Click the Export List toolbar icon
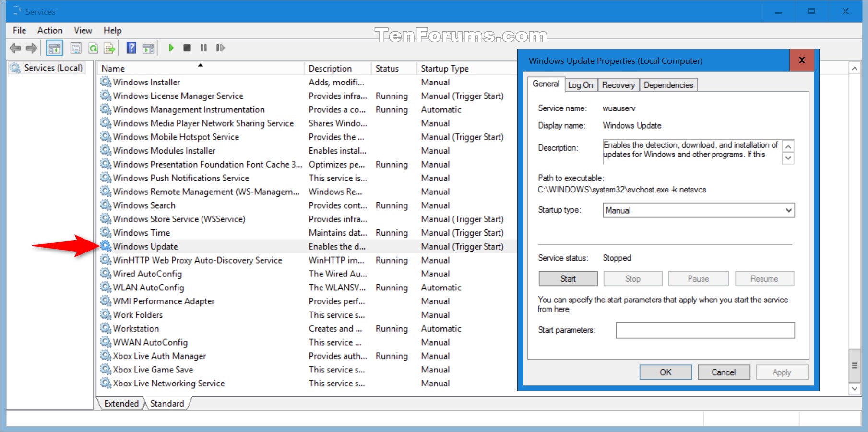This screenshot has width=868, height=432. point(109,48)
